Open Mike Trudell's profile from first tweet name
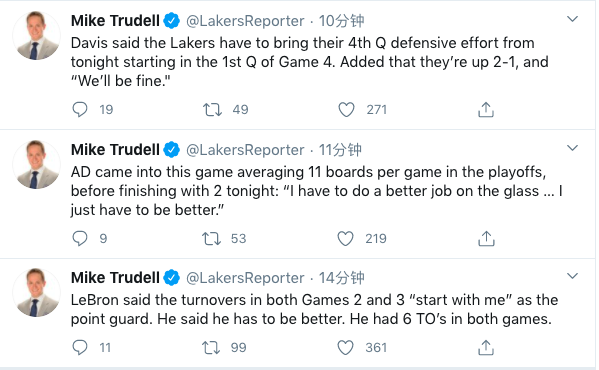The width and height of the screenshot is (599, 370). (x=115, y=21)
